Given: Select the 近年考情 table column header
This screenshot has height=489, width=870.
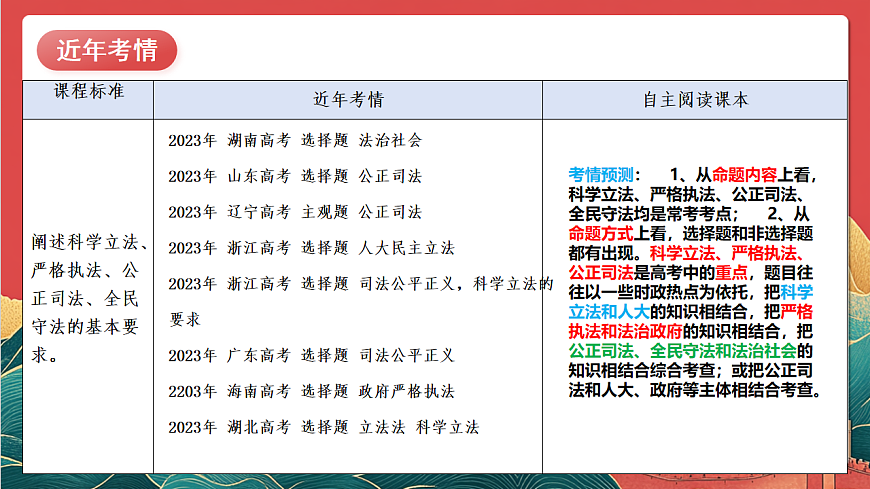Looking at the screenshot, I should coord(348,100).
